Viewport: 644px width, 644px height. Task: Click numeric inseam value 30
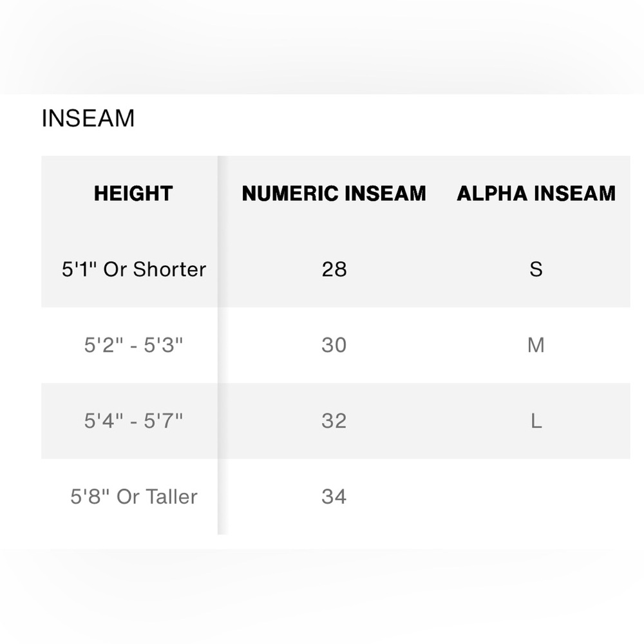pyautogui.click(x=334, y=345)
